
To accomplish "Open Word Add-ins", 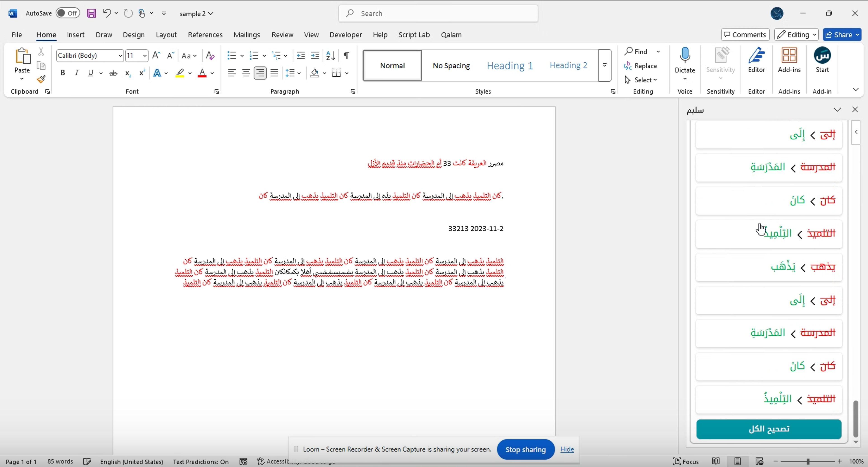I will (789, 61).
